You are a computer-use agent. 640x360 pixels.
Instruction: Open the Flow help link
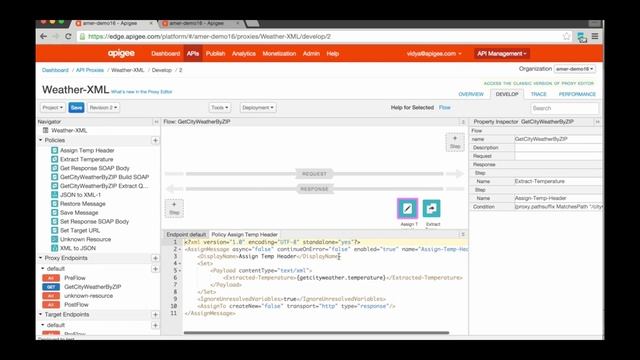pos(444,107)
